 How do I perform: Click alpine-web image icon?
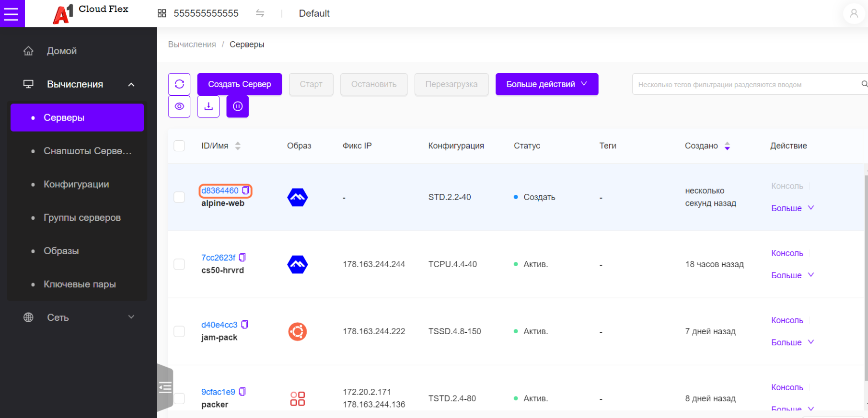tap(298, 197)
